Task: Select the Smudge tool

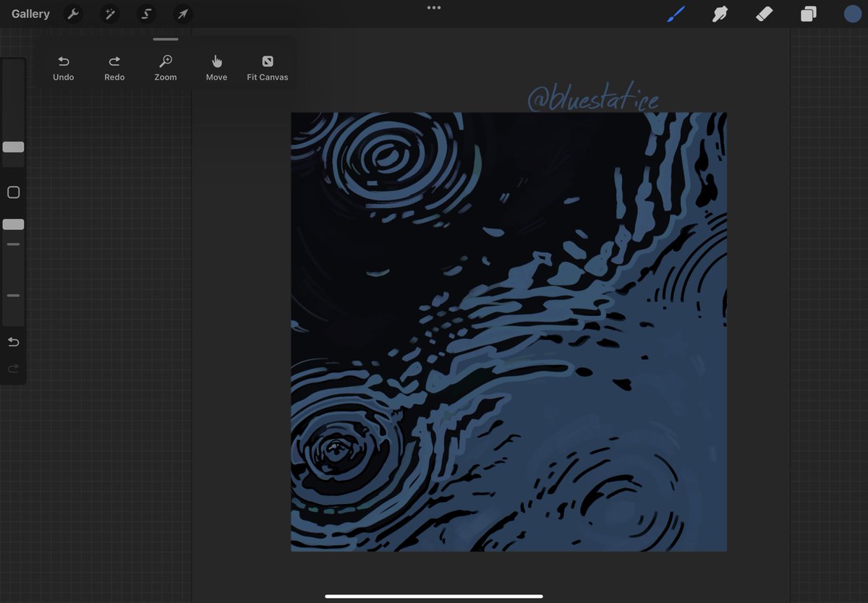Action: [720, 14]
